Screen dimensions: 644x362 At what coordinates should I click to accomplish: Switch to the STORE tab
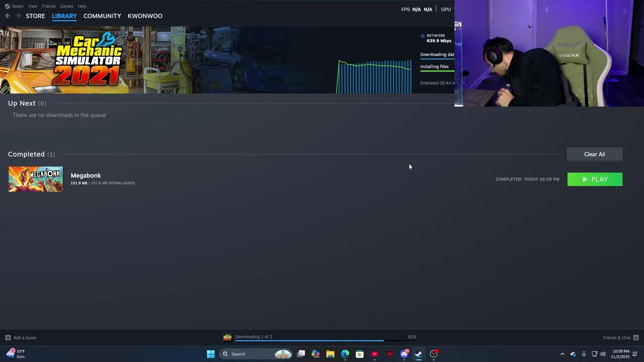(x=35, y=16)
